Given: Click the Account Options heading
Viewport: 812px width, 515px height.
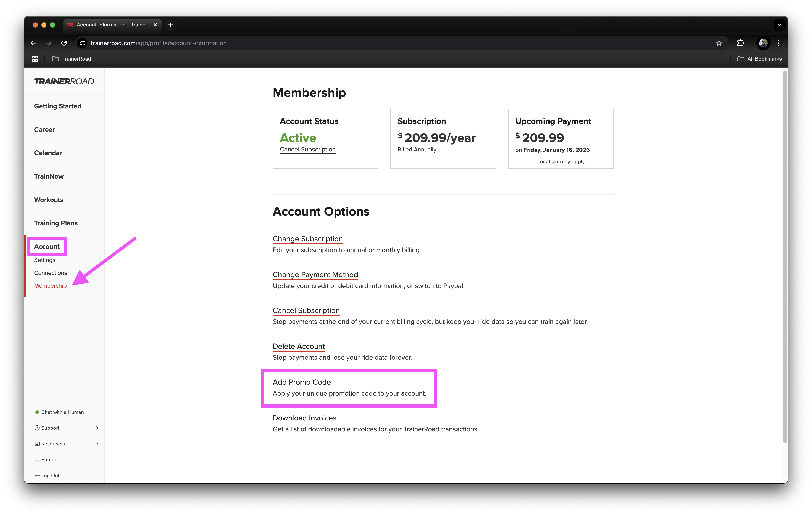Looking at the screenshot, I should coord(321,211).
